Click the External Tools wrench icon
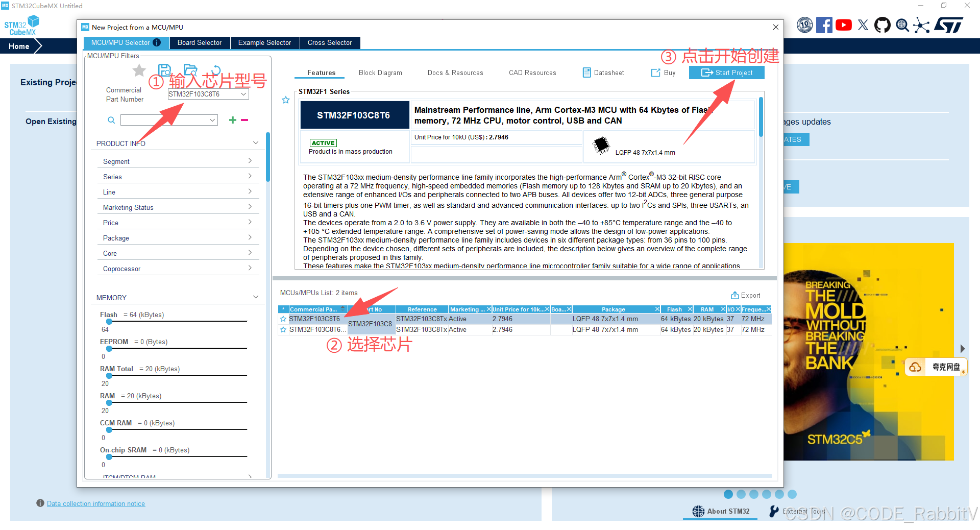Viewport: 980px width, 530px height. click(x=774, y=511)
